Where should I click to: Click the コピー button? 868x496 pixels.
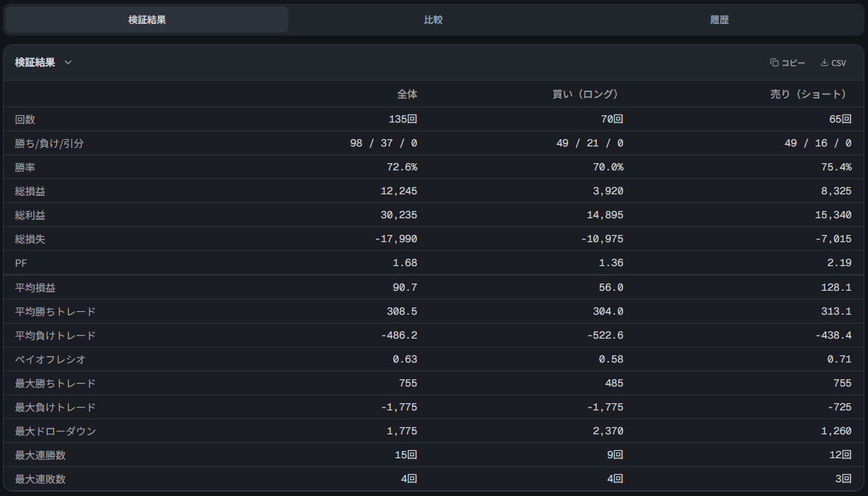click(788, 63)
